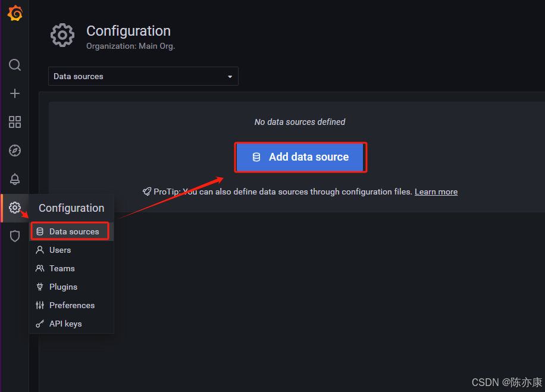Open the Create plus icon
Screen dimensions: 545x392
(x=15, y=93)
